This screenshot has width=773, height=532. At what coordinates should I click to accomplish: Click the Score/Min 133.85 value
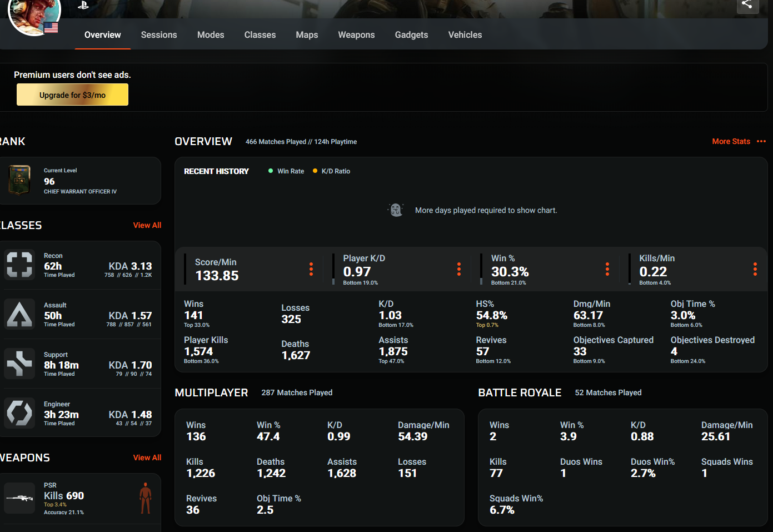coord(217,276)
